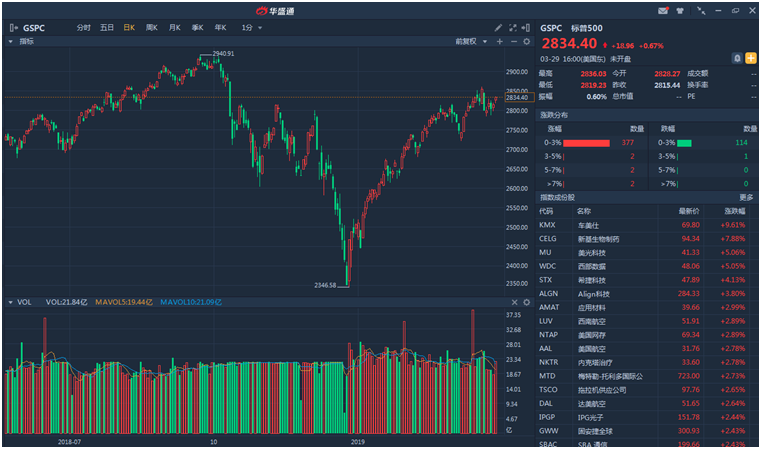Zoom out chart with minus icon
This screenshot has height=449, width=761.
point(513,42)
